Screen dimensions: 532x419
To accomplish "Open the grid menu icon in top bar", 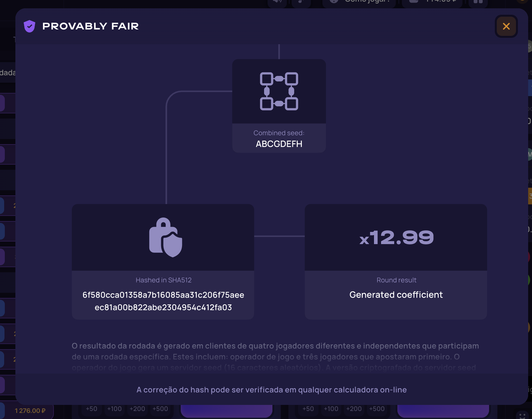I will click(478, 2).
